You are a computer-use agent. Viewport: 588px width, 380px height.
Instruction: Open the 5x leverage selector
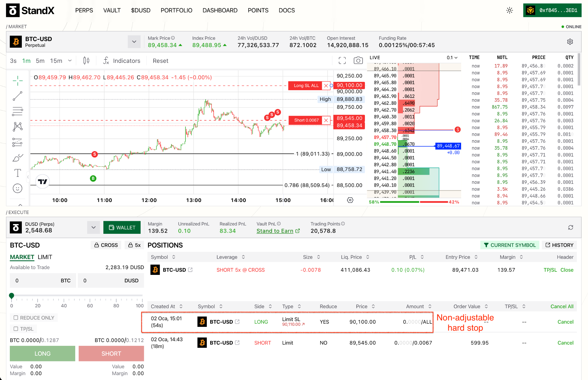click(x=134, y=245)
